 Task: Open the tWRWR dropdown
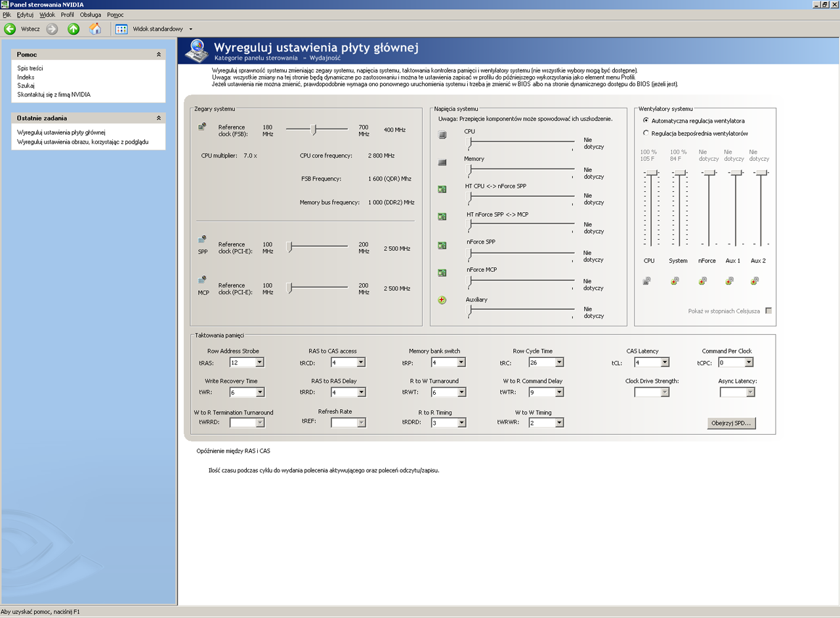pos(546,423)
